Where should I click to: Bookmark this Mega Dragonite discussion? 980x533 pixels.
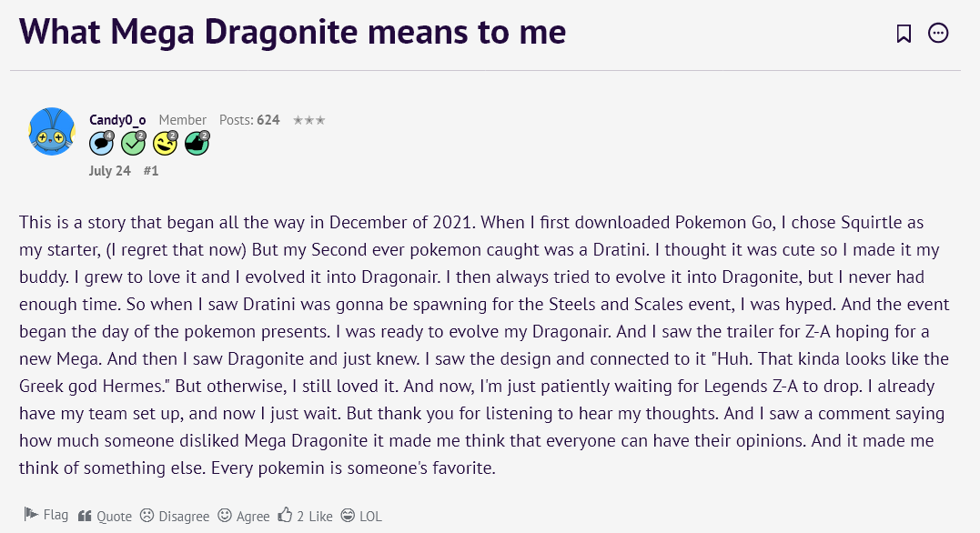point(904,33)
